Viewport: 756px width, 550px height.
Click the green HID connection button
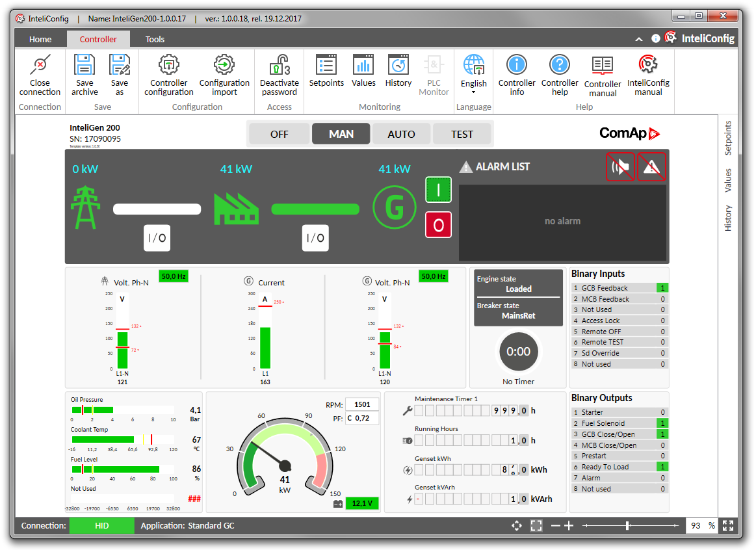[x=101, y=525]
